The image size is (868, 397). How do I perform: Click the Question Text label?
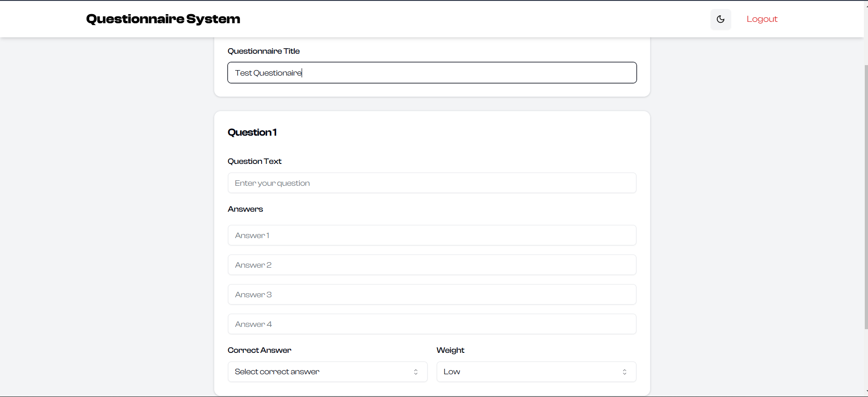coord(254,161)
